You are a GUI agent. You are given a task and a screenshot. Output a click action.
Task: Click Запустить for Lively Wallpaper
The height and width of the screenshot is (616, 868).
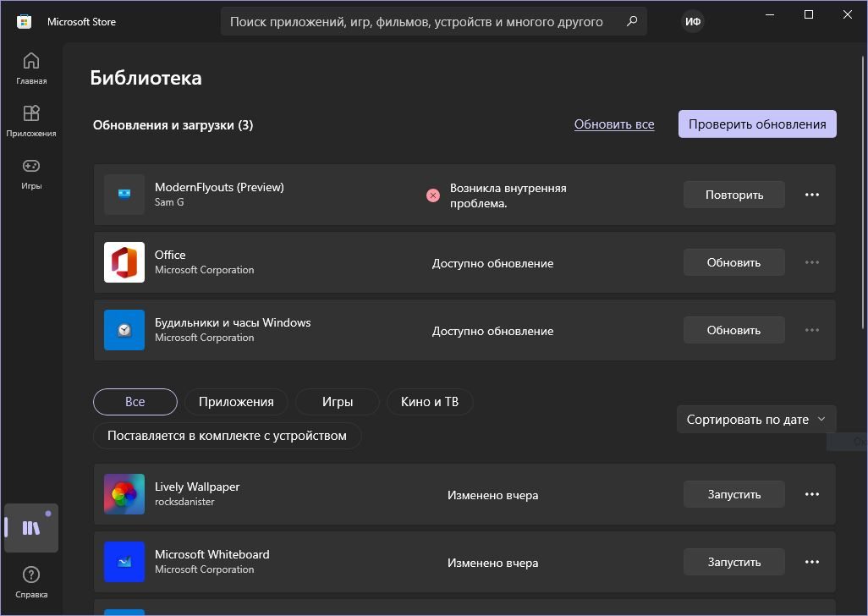pyautogui.click(x=734, y=494)
